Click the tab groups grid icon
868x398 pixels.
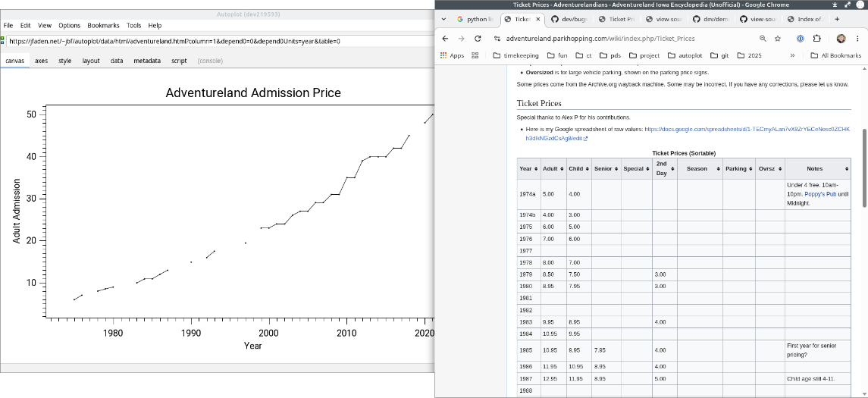tap(475, 55)
